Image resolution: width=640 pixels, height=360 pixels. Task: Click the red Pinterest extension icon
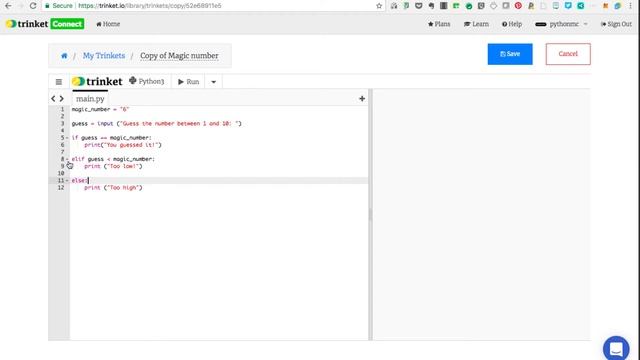[518, 6]
